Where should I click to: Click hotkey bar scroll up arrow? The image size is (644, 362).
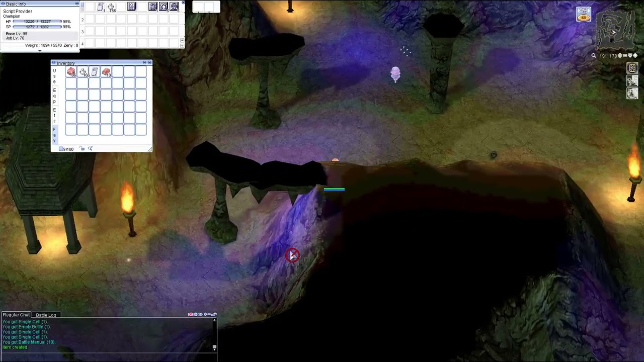click(x=182, y=40)
